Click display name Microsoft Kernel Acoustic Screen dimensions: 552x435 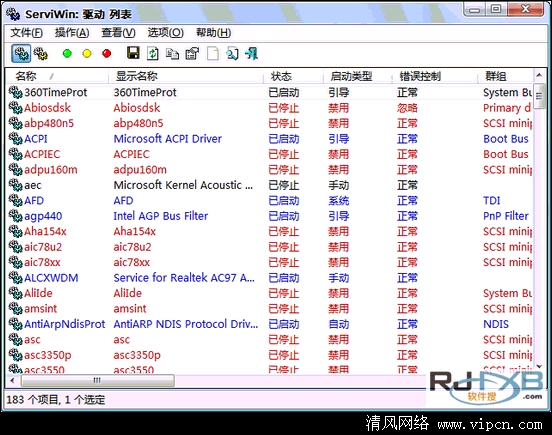tap(183, 185)
